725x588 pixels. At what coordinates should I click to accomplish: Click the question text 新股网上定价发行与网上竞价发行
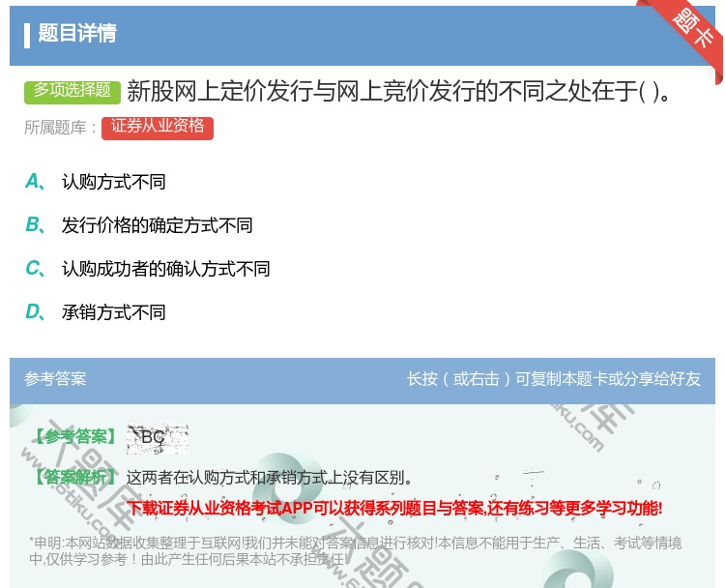[x=398, y=91]
